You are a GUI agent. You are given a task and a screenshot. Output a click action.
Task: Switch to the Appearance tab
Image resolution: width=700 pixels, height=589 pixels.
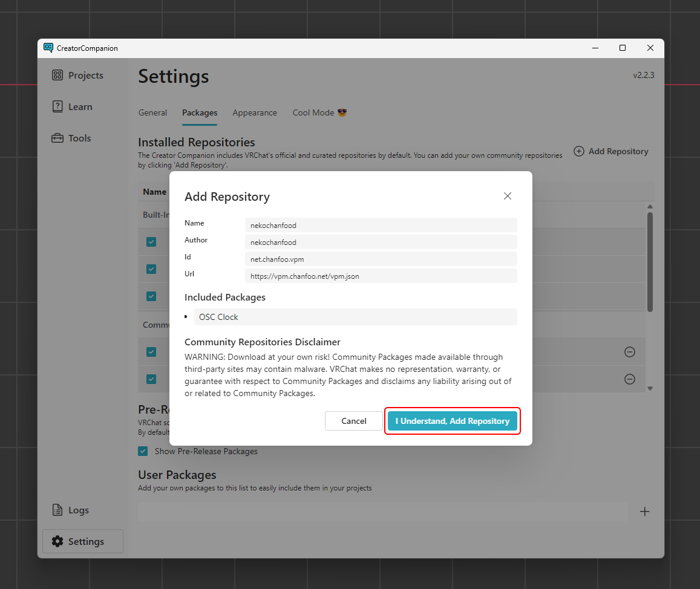coord(255,112)
